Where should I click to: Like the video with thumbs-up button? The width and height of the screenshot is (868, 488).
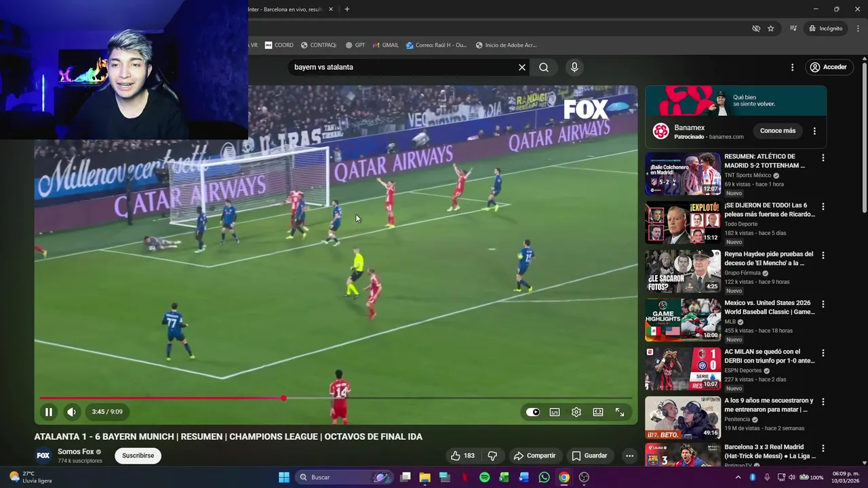[x=462, y=456]
